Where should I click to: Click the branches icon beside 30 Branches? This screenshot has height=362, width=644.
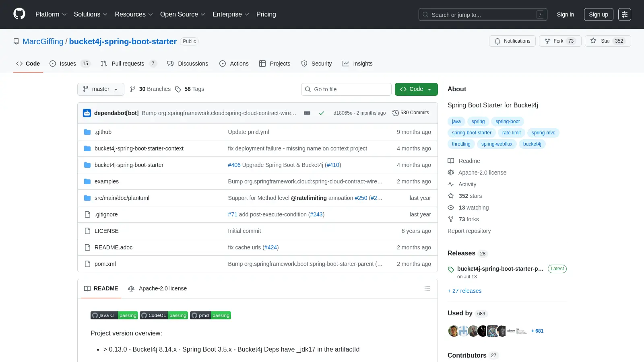click(x=133, y=89)
